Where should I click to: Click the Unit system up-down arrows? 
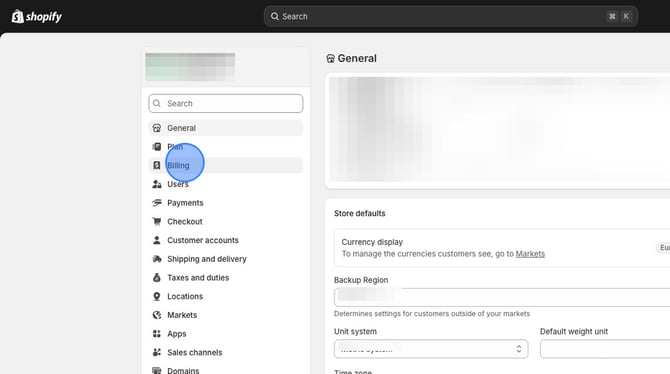(519, 349)
